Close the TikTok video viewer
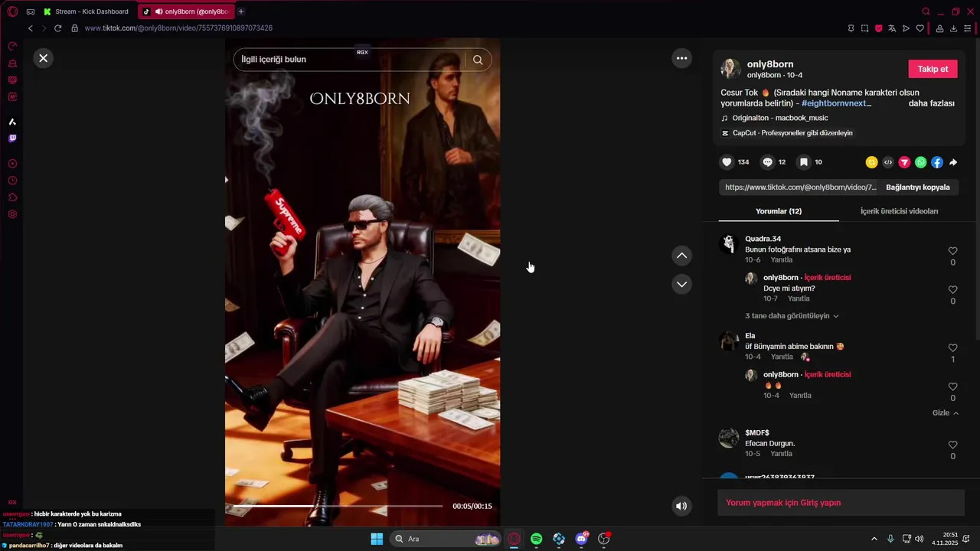980x551 pixels. pyautogui.click(x=44, y=58)
